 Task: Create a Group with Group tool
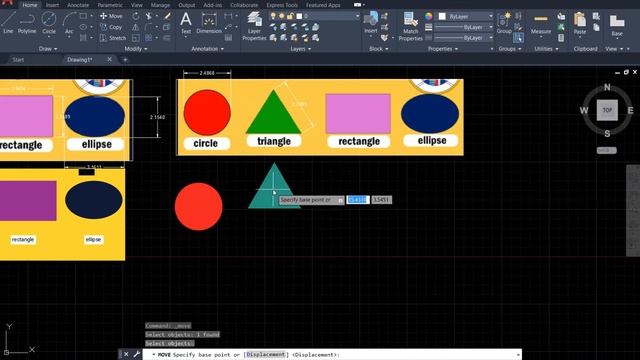[x=504, y=23]
